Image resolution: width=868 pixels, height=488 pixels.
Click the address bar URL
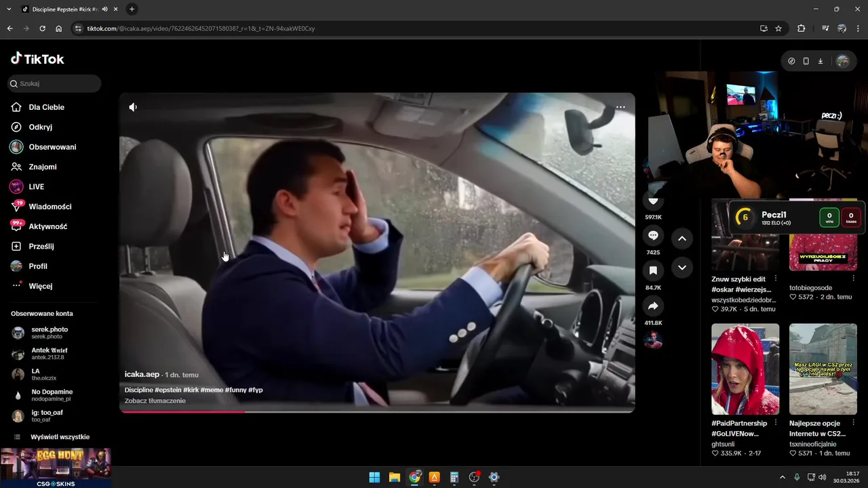coord(201,28)
